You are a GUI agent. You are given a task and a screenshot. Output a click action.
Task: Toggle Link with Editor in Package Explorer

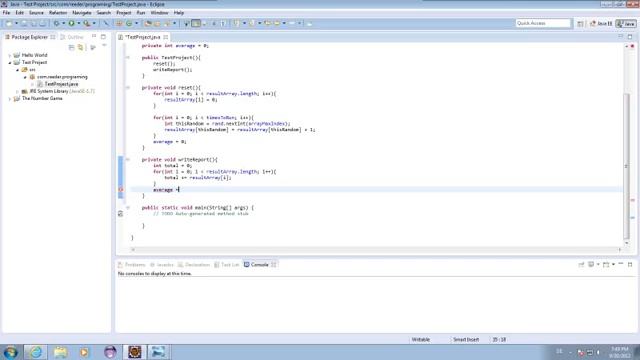click(81, 48)
